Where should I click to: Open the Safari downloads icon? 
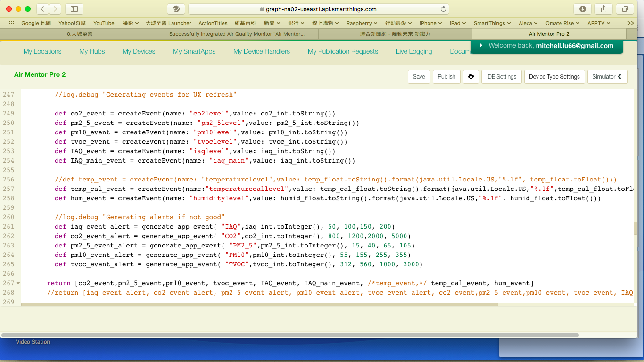583,9
